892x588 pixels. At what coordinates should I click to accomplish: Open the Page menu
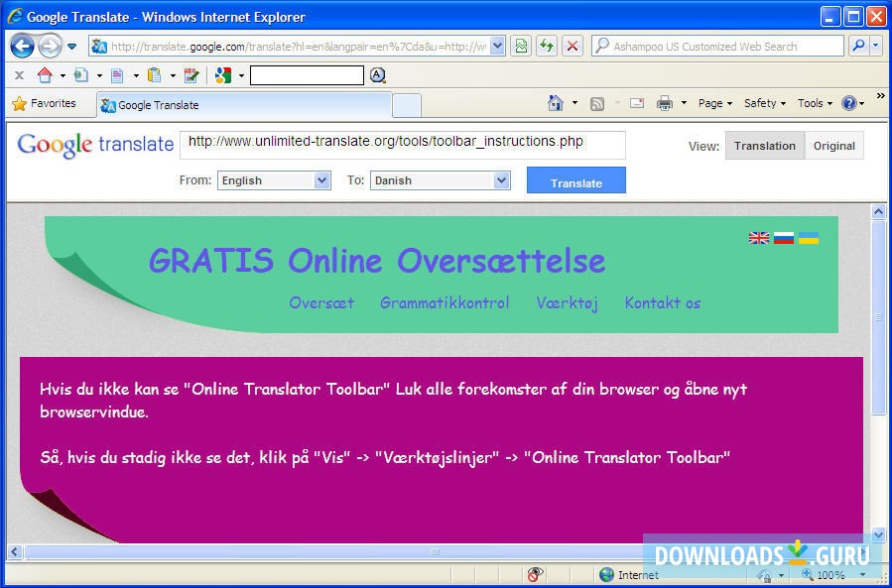pos(715,103)
